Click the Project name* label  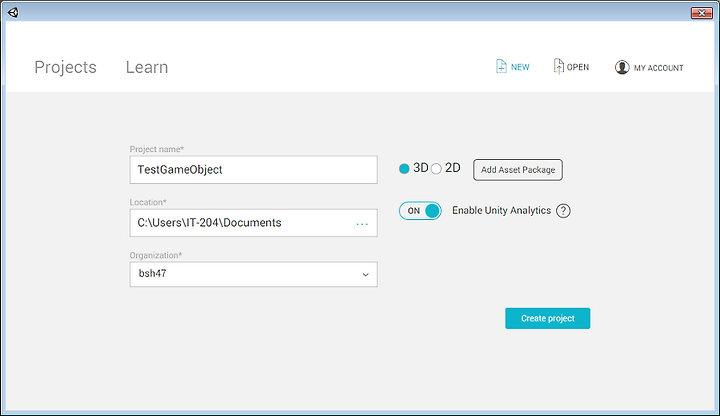pyautogui.click(x=157, y=149)
